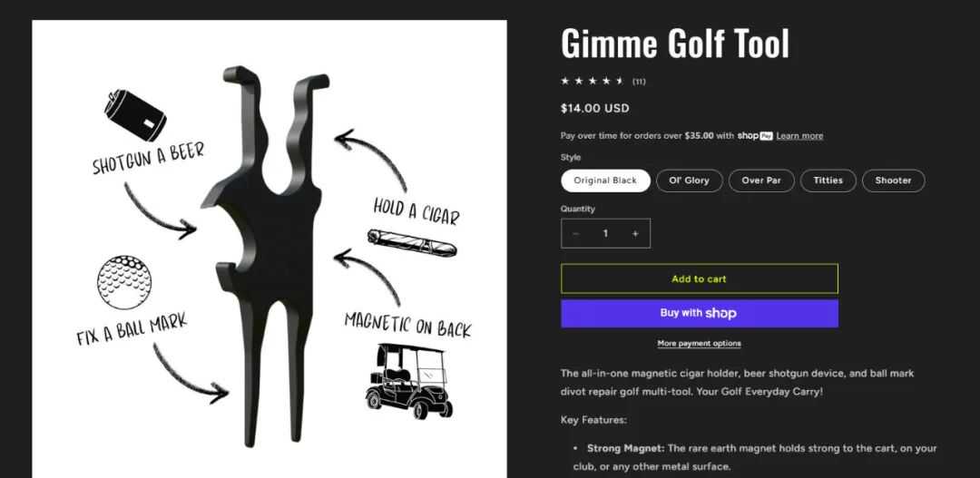Click the cigar illustration
This screenshot has width=980, height=478.
[412, 242]
